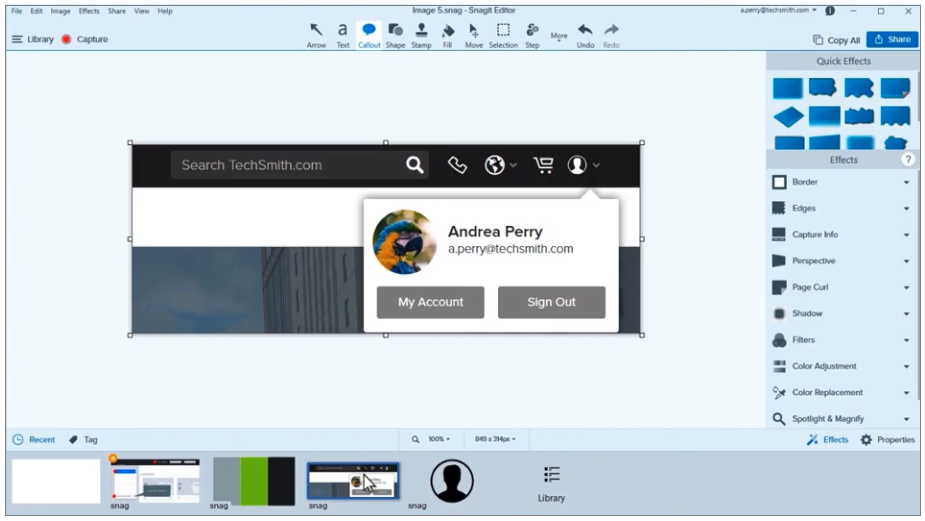
Task: Select the Step tool
Action: click(x=532, y=35)
